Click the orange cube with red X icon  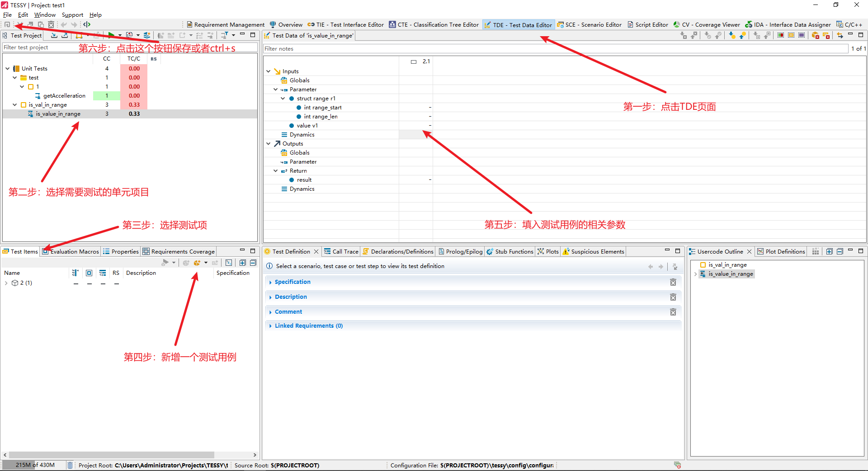[816, 35]
